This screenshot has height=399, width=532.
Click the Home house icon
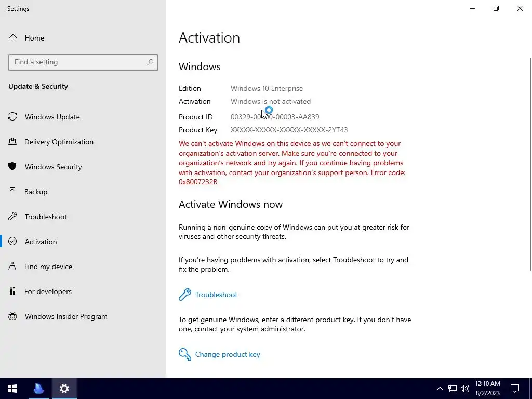coord(13,37)
